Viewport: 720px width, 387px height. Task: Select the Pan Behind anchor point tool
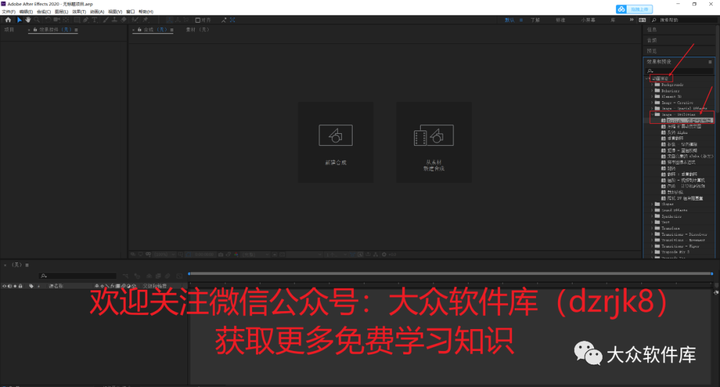coord(66,20)
